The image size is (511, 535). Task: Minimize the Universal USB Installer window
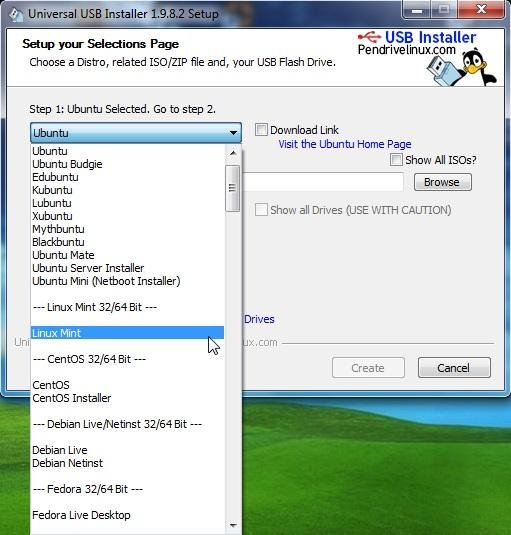tap(417, 10)
